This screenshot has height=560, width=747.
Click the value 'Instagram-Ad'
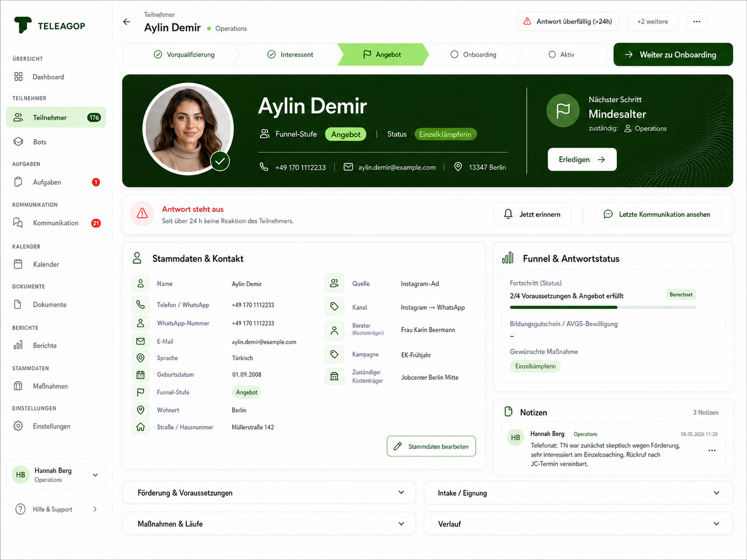(420, 284)
